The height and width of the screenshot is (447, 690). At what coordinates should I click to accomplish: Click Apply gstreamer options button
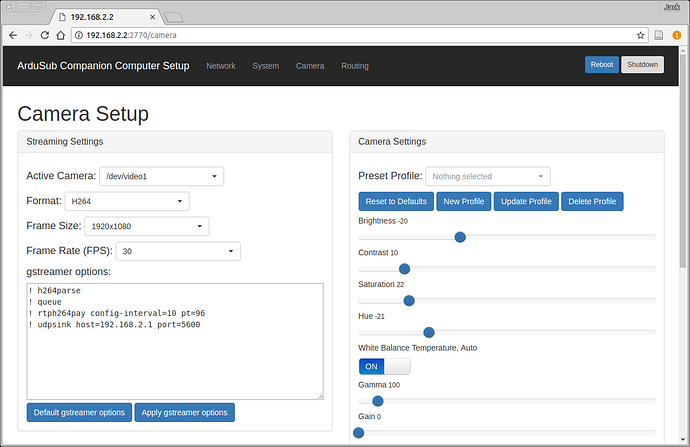coord(186,413)
